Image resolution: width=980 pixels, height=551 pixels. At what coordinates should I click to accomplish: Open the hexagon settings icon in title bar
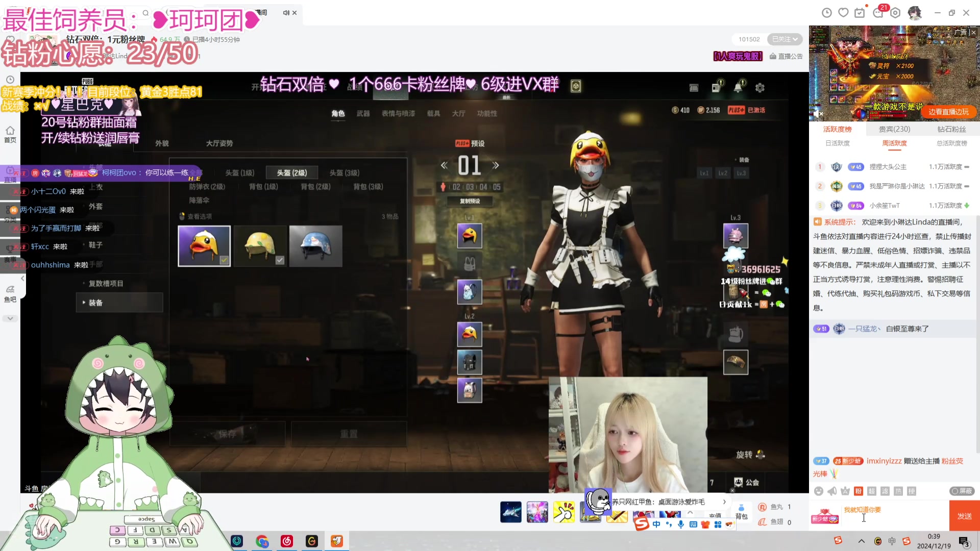pos(895,13)
